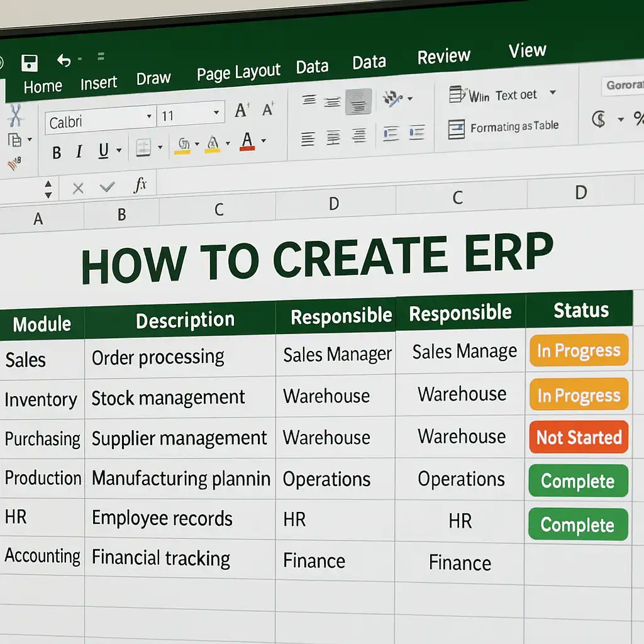Toggle Bold formatting
Screen dimensions: 644x644
(x=57, y=152)
